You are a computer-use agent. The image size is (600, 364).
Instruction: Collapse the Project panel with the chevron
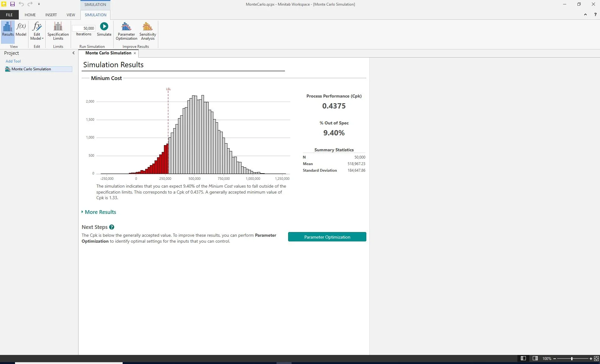74,53
